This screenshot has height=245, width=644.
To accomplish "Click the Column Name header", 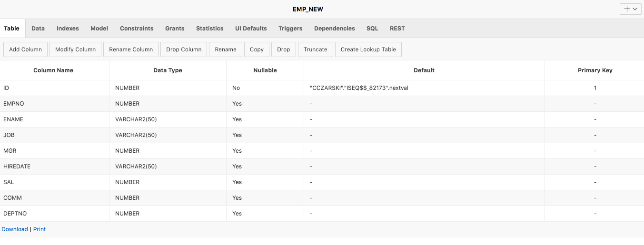I will (53, 70).
